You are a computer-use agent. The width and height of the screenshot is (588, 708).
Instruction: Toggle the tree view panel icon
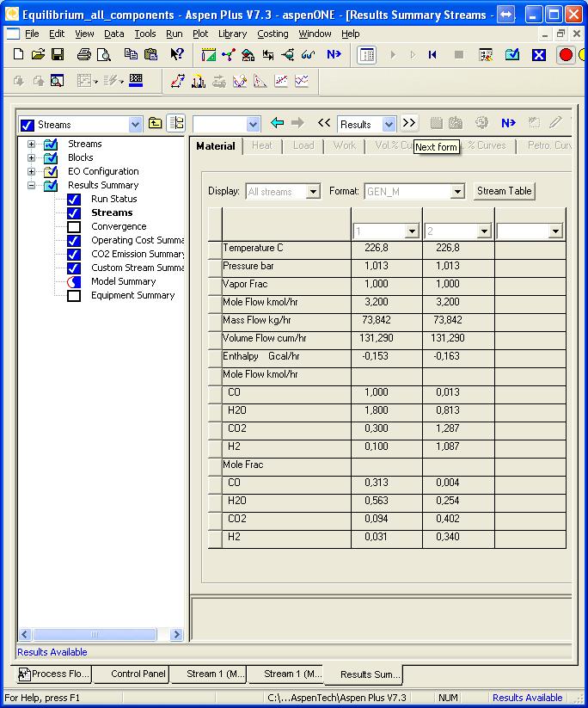tap(176, 123)
